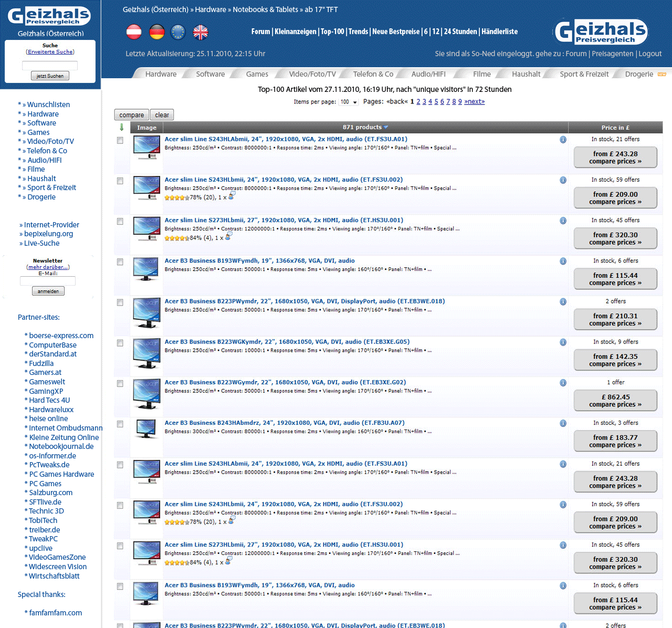Open info icon for Acer B243HAbmdrz row

click(563, 423)
